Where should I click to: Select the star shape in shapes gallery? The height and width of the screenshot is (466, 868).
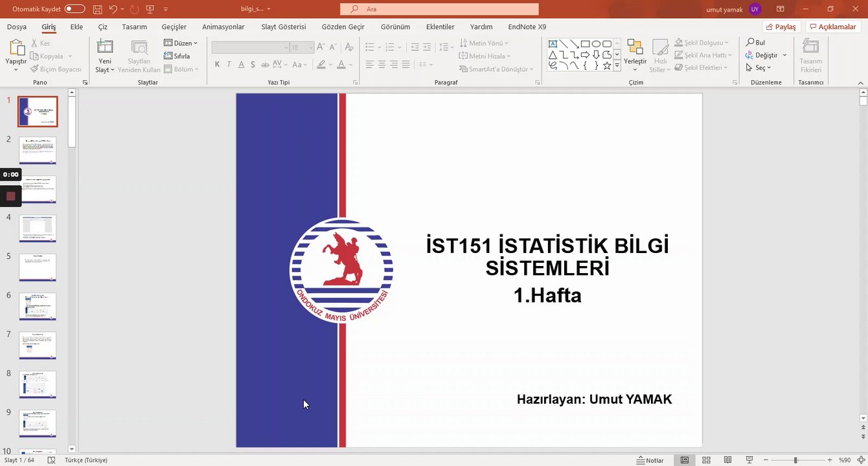tap(607, 65)
